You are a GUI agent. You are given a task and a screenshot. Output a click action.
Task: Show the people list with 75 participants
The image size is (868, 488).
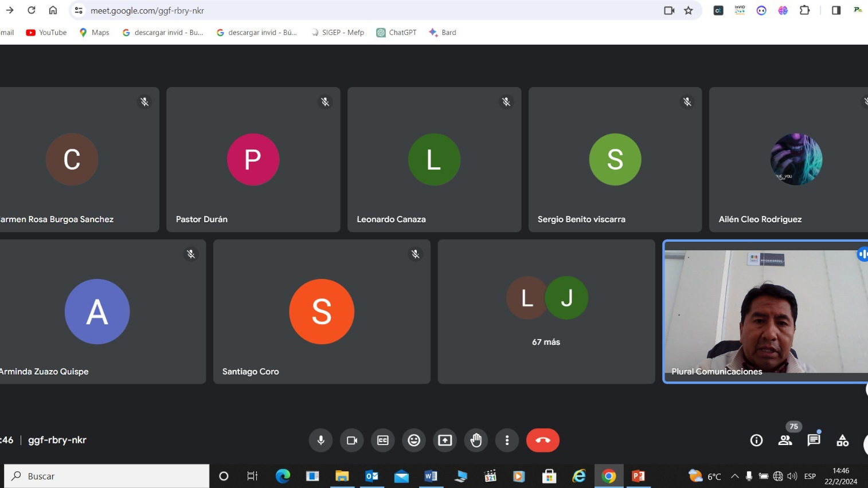[x=785, y=440]
